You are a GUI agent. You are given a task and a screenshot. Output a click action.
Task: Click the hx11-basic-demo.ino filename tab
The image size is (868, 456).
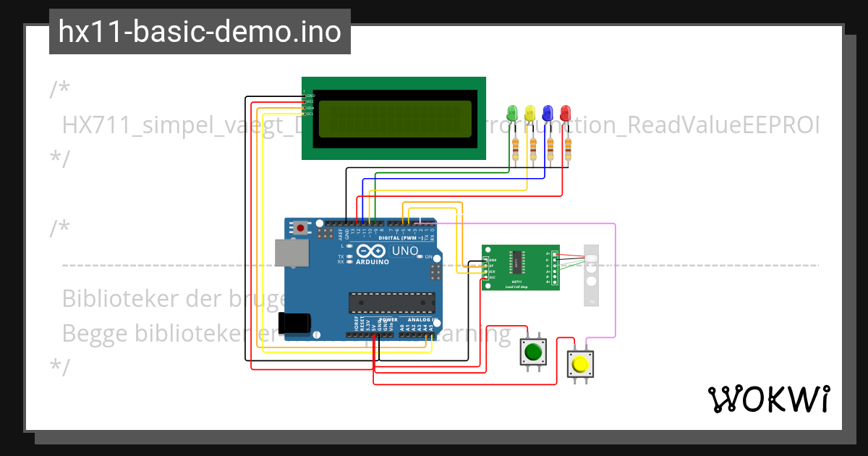point(199,31)
